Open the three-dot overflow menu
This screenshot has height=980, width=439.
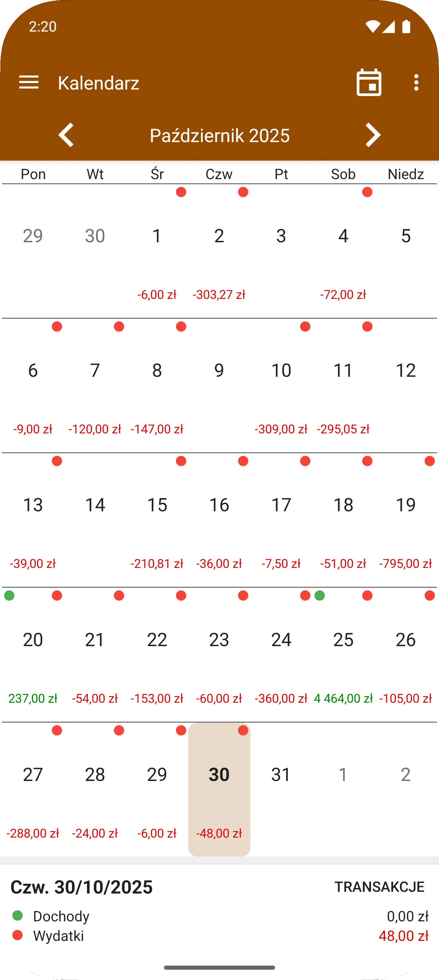tap(416, 83)
